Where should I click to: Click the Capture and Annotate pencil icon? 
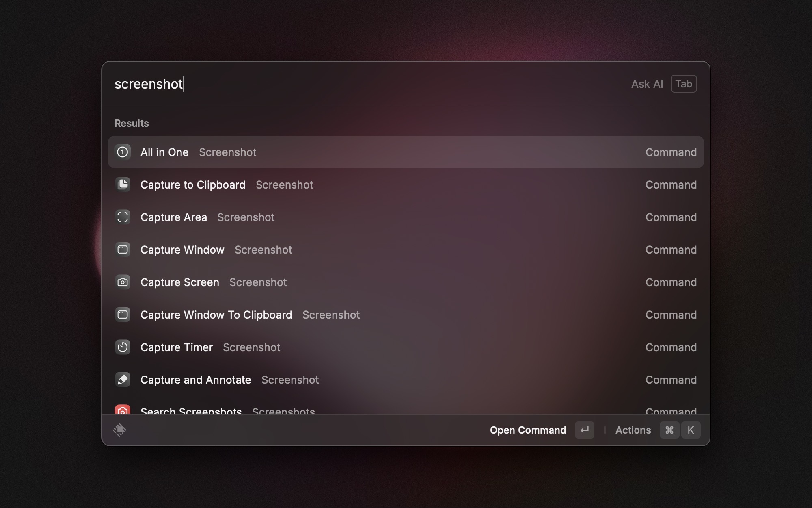(123, 380)
